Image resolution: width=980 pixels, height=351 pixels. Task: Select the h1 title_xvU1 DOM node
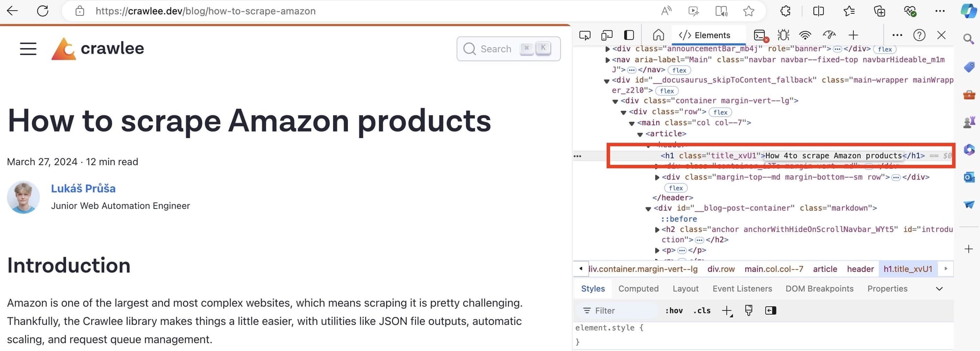[x=792, y=156]
